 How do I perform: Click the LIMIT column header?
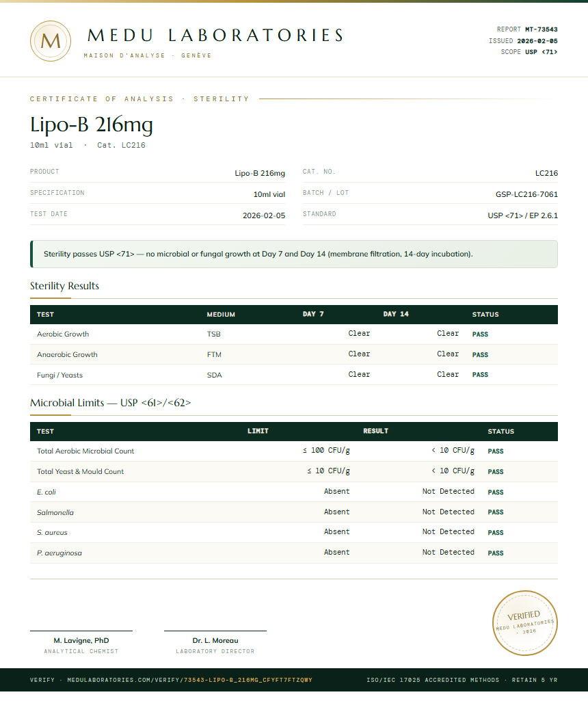click(x=258, y=431)
